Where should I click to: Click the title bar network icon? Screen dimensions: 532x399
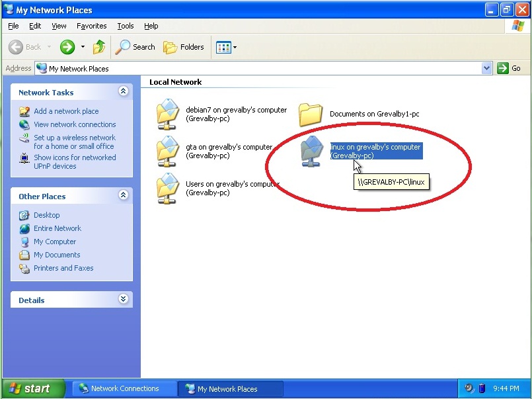pyautogui.click(x=8, y=9)
